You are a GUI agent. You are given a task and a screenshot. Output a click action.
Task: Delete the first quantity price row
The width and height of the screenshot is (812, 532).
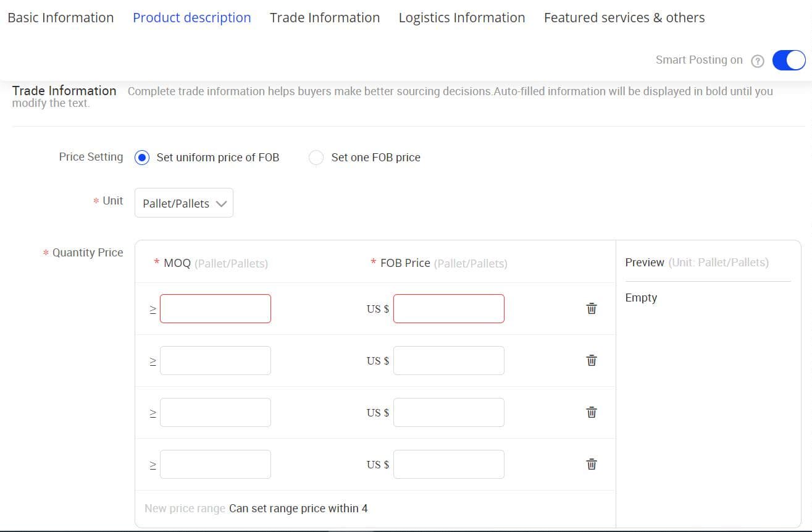591,308
